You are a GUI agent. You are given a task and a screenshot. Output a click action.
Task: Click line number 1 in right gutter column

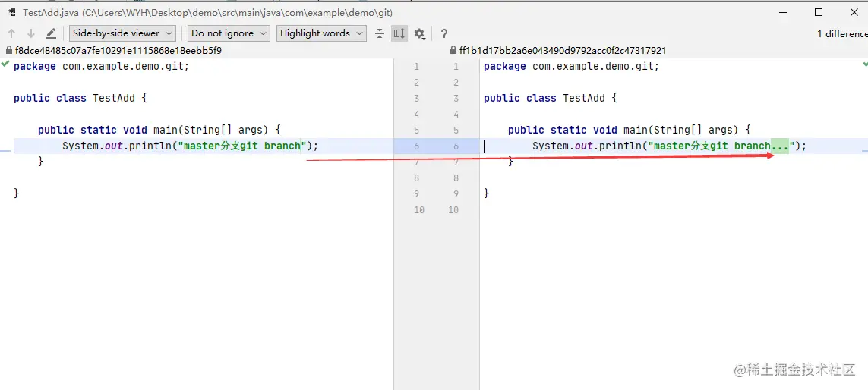pyautogui.click(x=456, y=66)
